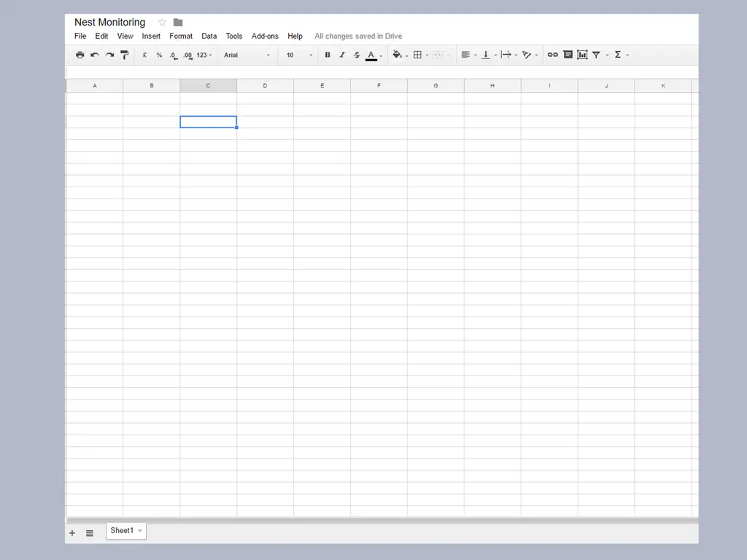Insert a comment using the comment icon
The height and width of the screenshot is (560, 747).
pos(568,55)
